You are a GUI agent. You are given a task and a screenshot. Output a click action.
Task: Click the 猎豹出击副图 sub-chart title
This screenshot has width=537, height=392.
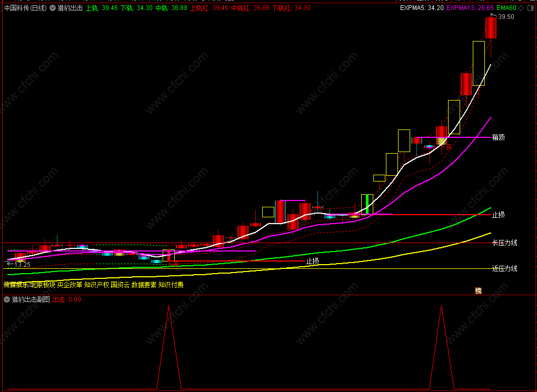31,299
